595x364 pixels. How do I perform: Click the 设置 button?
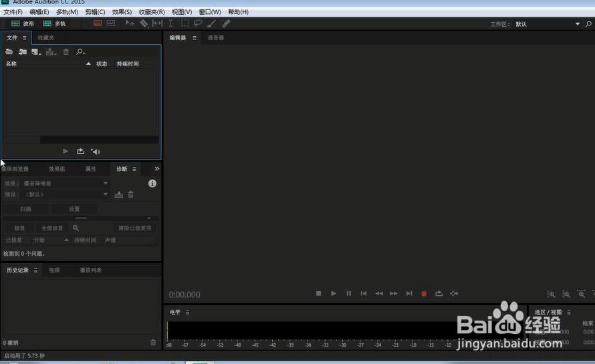click(74, 209)
